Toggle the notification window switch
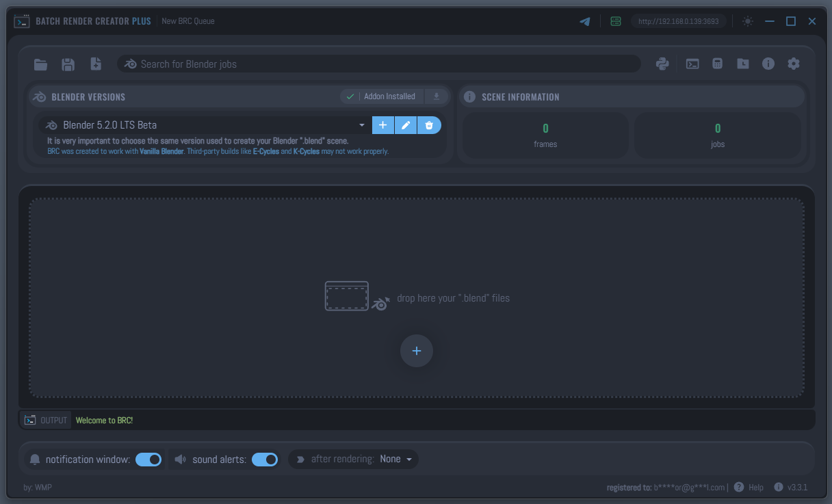 pyautogui.click(x=148, y=460)
